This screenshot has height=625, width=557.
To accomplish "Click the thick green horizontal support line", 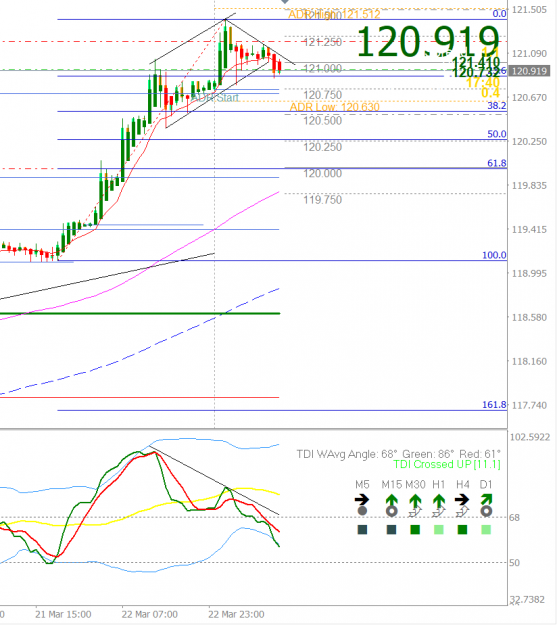I will 140,314.
